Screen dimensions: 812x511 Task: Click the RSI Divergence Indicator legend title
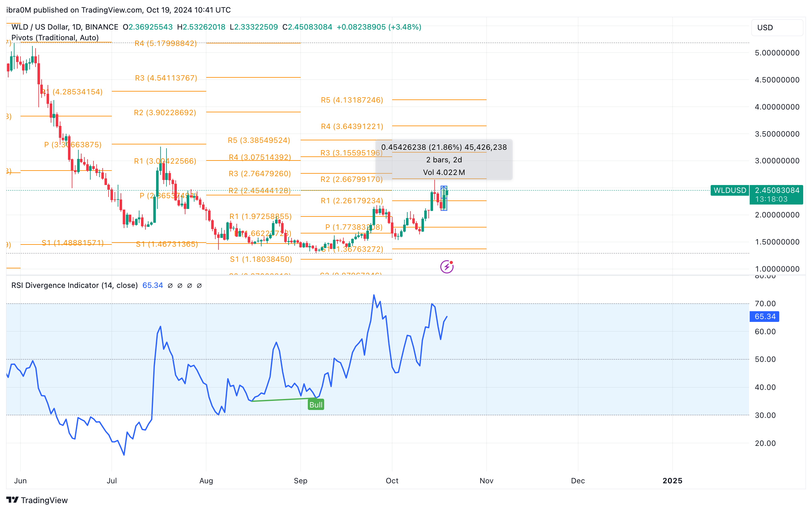[75, 285]
